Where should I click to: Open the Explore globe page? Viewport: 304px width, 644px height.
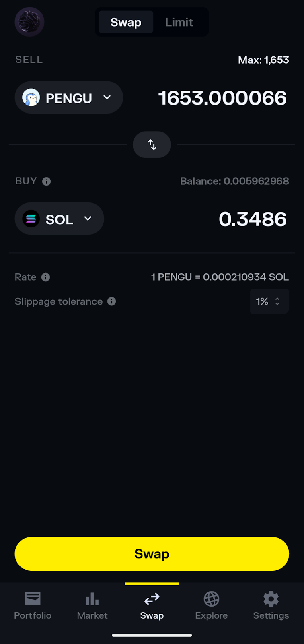pyautogui.click(x=211, y=605)
